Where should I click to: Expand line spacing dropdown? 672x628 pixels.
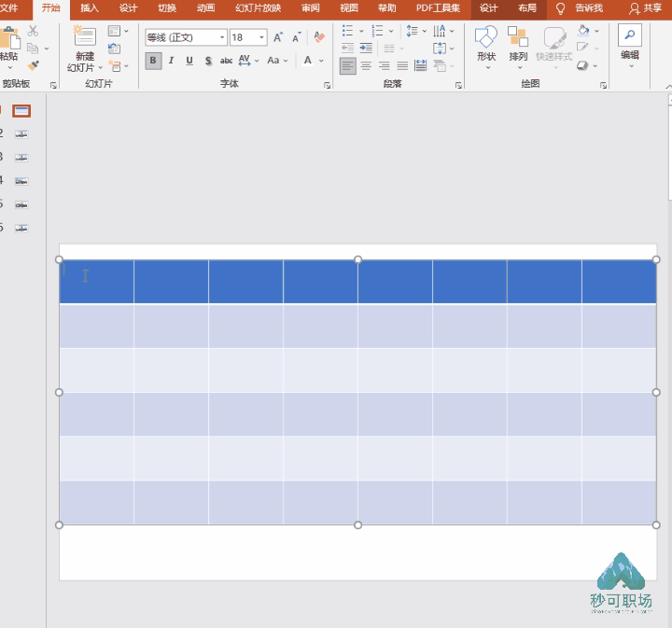pyautogui.click(x=425, y=31)
